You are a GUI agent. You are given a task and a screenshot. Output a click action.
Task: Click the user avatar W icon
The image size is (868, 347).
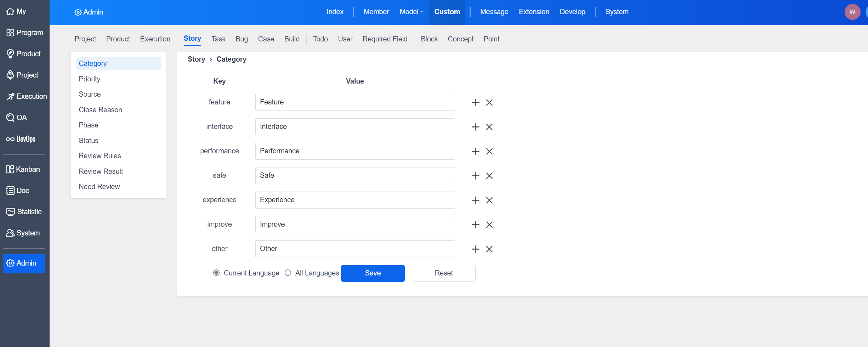[x=852, y=12]
